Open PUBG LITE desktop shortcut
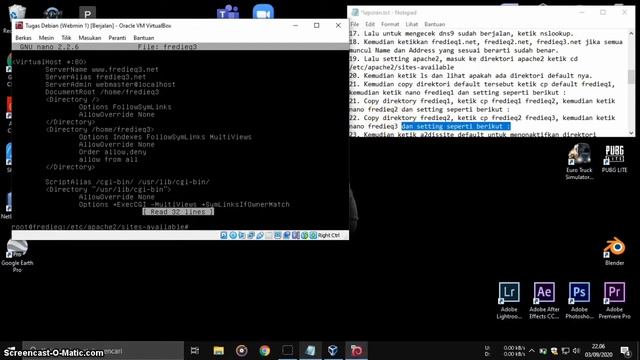The image size is (640, 360). [614, 158]
